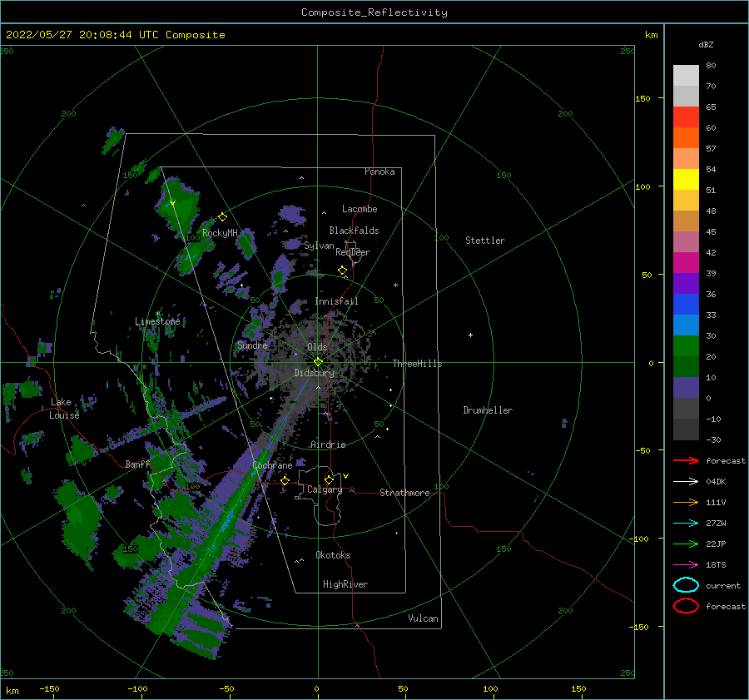Image resolution: width=749 pixels, height=700 pixels.
Task: Choose the magenta 18TS arrow icon
Action: click(x=686, y=565)
